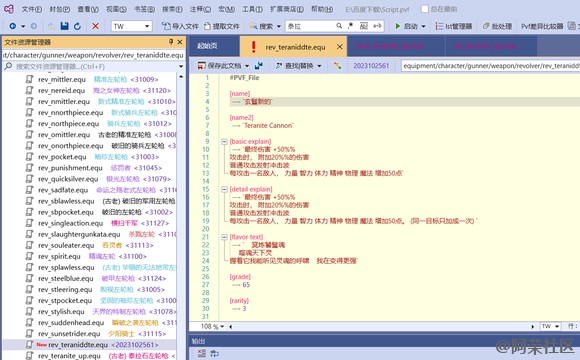Click the blue back navigation arrow
580x360 pixels.
(13, 26)
